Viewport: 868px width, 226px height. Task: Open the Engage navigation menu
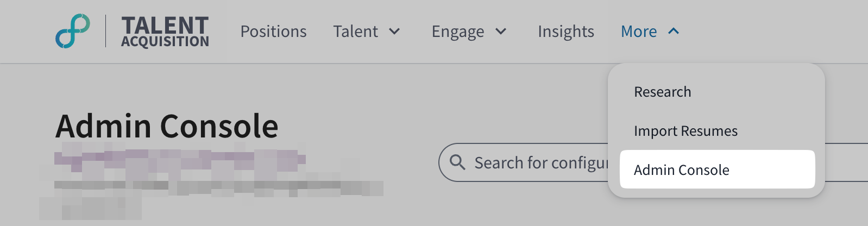pos(457,32)
